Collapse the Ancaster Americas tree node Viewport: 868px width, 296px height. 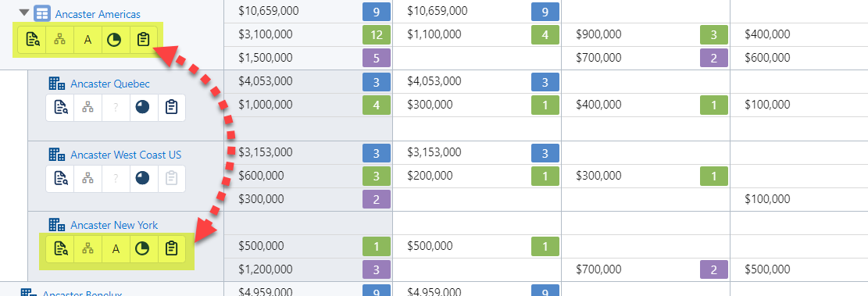pyautogui.click(x=23, y=12)
